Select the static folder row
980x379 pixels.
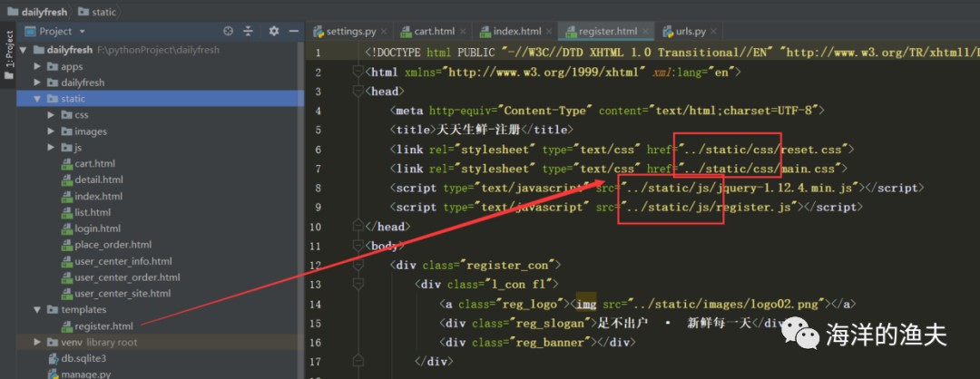(160, 99)
